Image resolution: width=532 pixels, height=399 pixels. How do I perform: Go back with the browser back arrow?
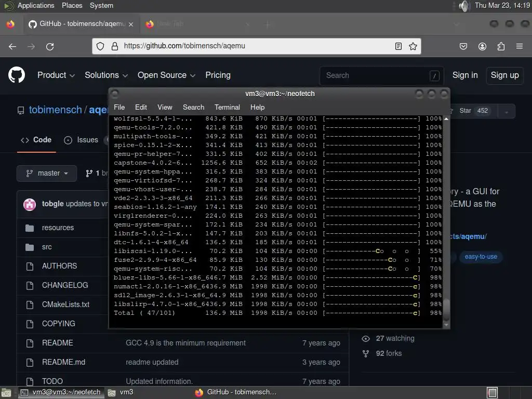[12, 46]
